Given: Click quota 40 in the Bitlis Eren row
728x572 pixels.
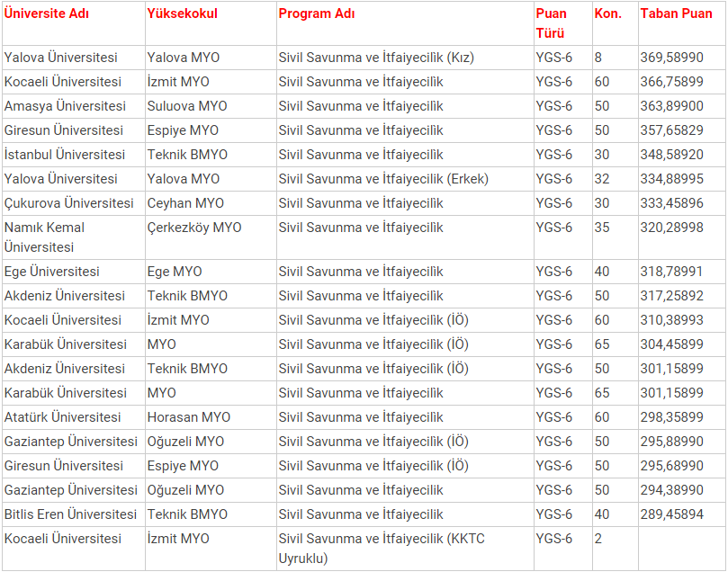Looking at the screenshot, I should click(x=602, y=514).
